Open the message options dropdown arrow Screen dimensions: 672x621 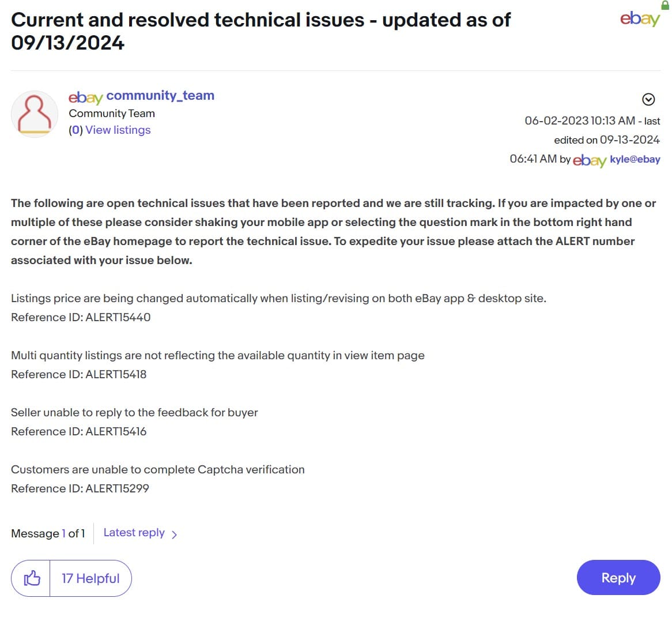click(648, 99)
